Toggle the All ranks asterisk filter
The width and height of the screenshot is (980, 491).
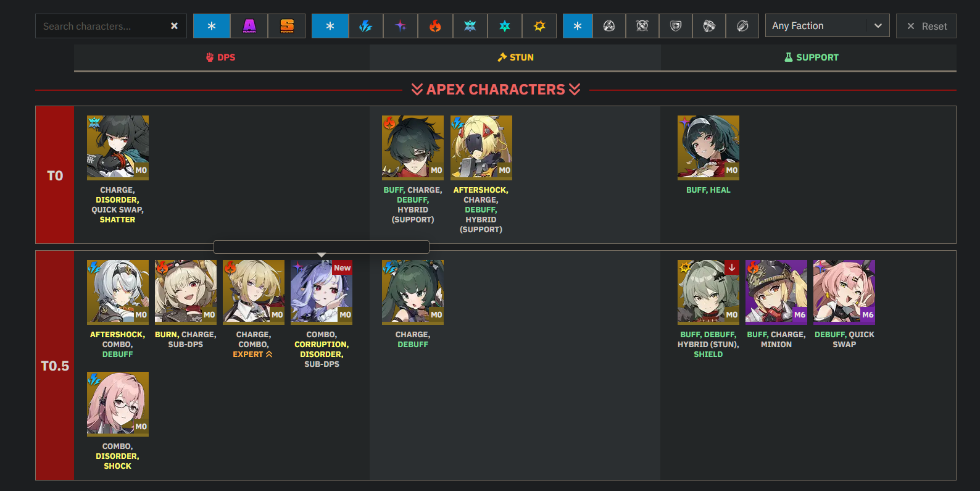point(212,26)
